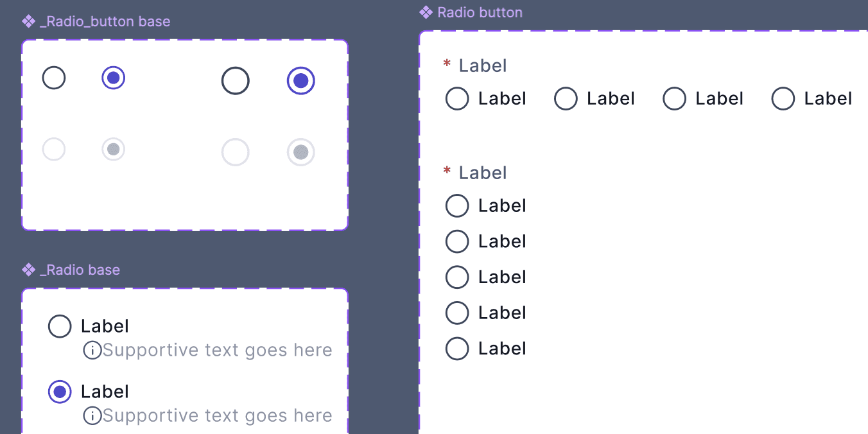868x434 pixels.
Task: Click the 'Radio button' section title
Action: pos(480,12)
